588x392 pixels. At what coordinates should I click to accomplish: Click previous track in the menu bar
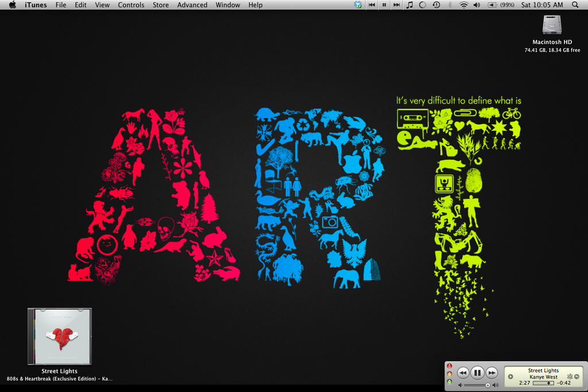tap(372, 5)
